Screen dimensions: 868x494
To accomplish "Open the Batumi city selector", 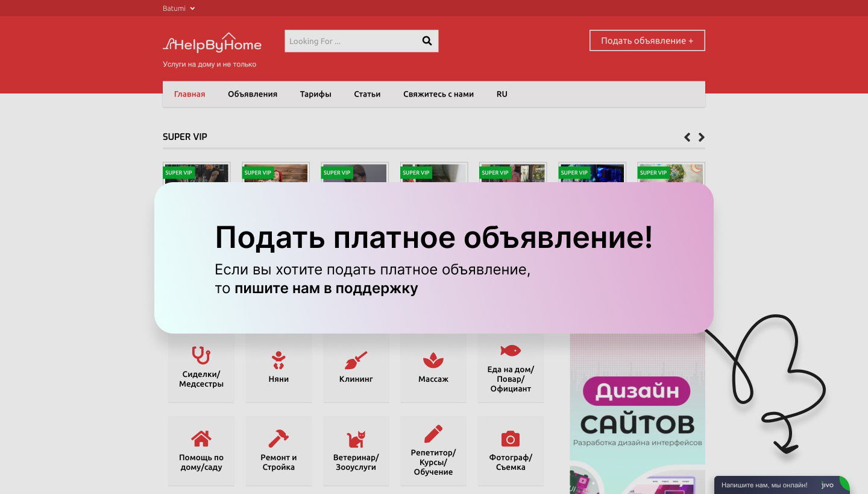I will [x=178, y=8].
